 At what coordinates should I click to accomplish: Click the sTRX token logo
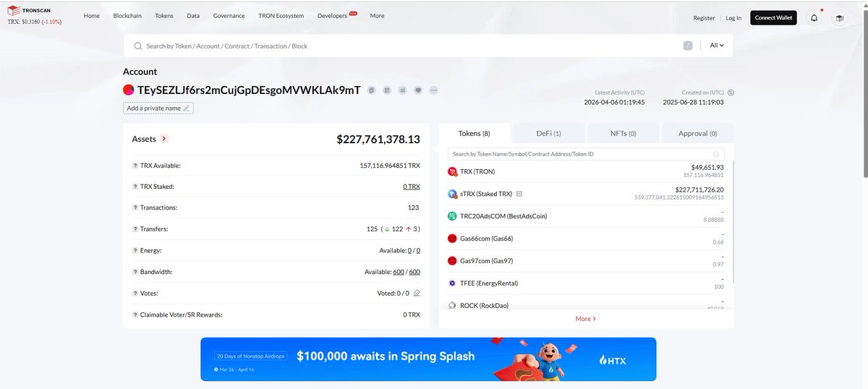point(453,194)
